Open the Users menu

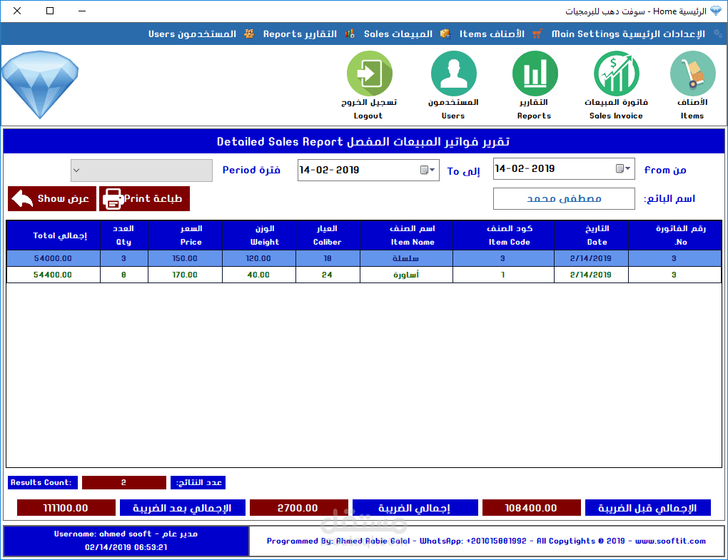click(x=192, y=34)
